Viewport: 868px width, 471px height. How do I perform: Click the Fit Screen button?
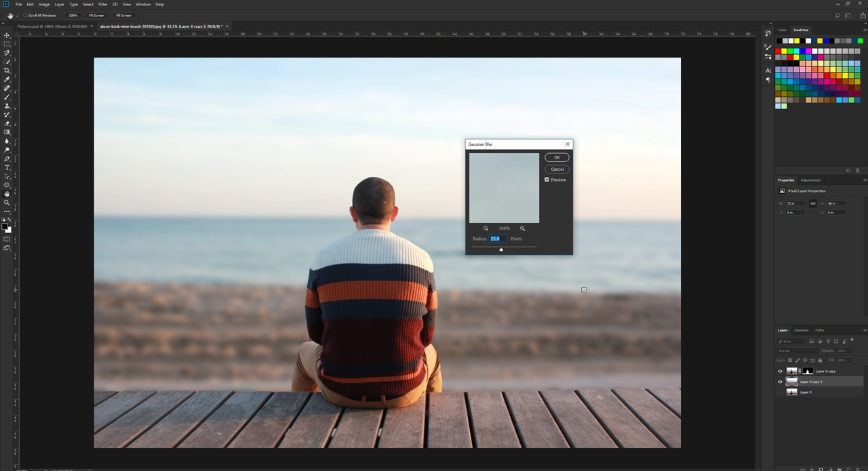96,15
